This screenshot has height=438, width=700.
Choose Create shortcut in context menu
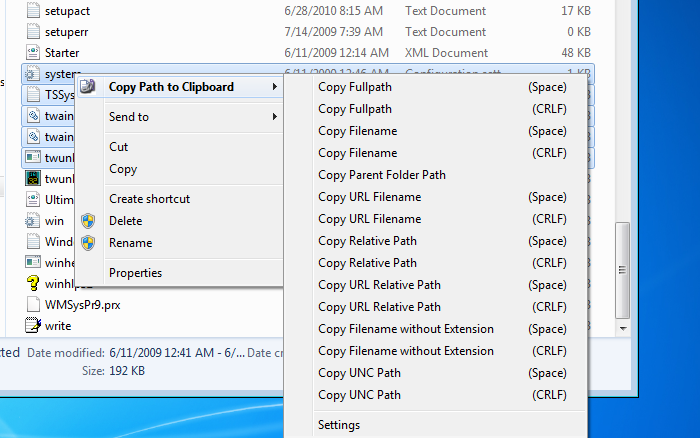point(149,199)
